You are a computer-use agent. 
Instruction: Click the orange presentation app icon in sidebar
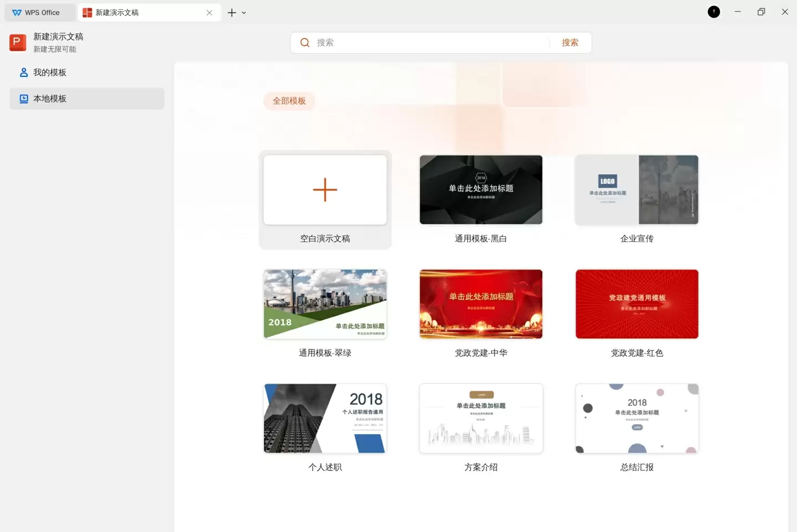point(17,42)
